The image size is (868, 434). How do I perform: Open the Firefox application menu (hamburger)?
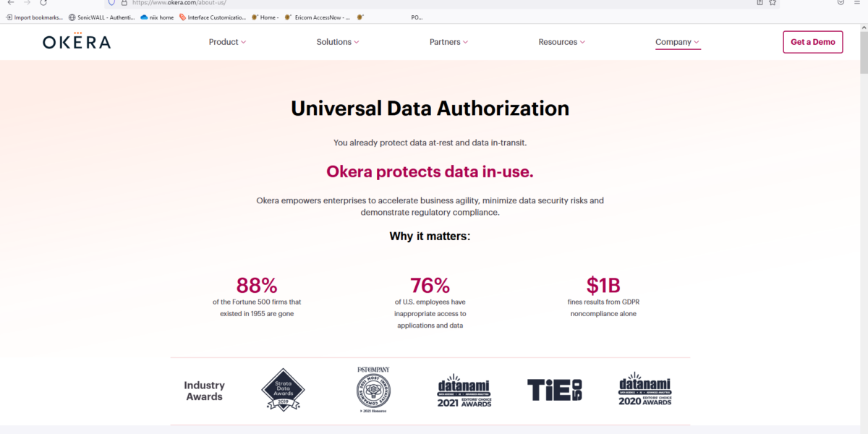pos(858,3)
